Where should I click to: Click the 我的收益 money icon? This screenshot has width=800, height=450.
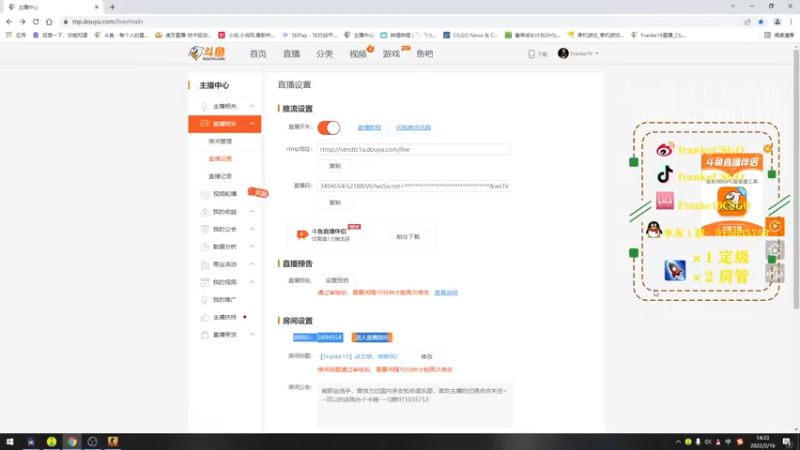[205, 212]
